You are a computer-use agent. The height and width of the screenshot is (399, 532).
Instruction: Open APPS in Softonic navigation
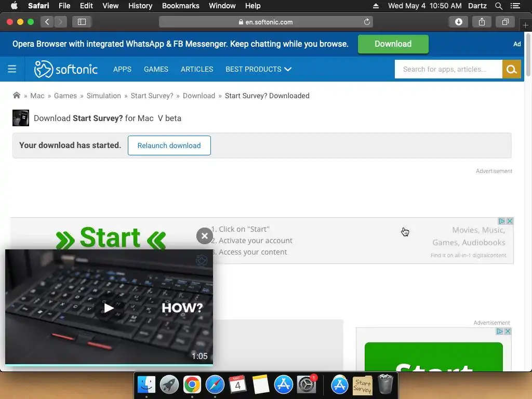pos(122,69)
